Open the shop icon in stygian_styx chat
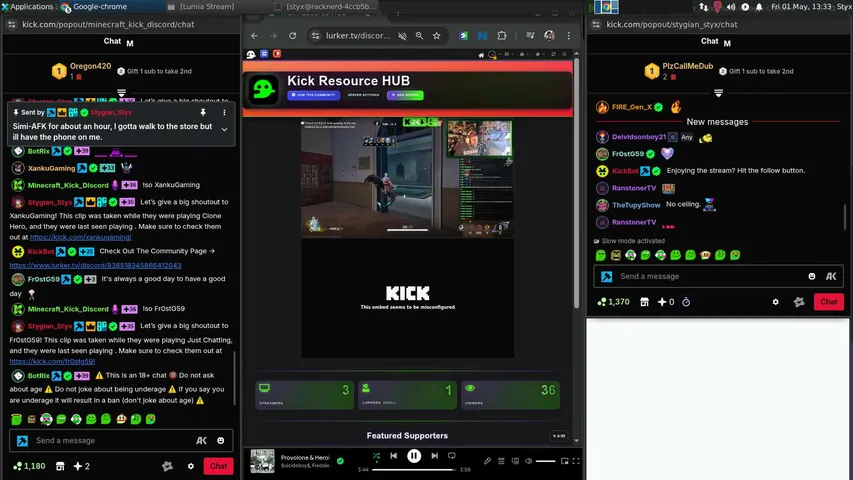The image size is (853, 480). coord(645,301)
